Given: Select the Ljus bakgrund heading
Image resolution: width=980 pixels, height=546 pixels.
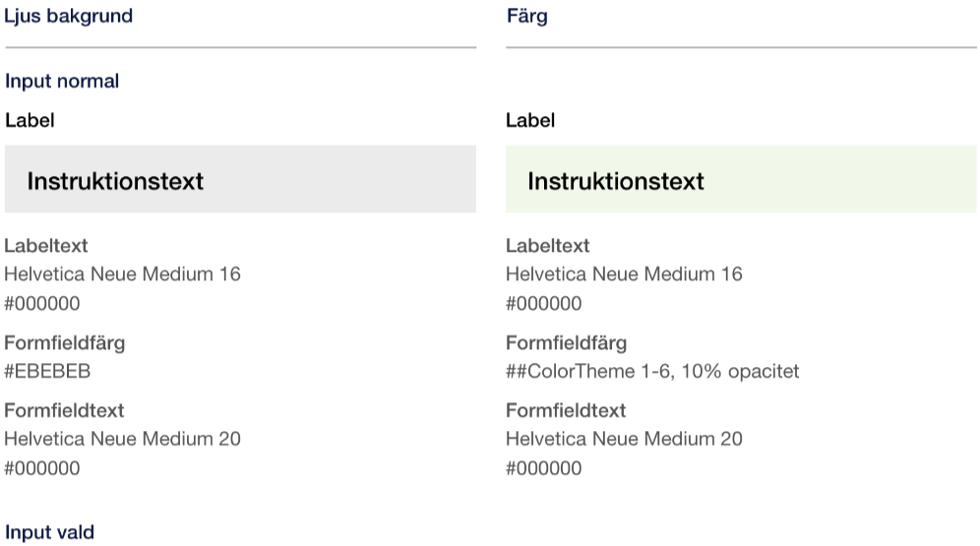Looking at the screenshot, I should pos(68,17).
